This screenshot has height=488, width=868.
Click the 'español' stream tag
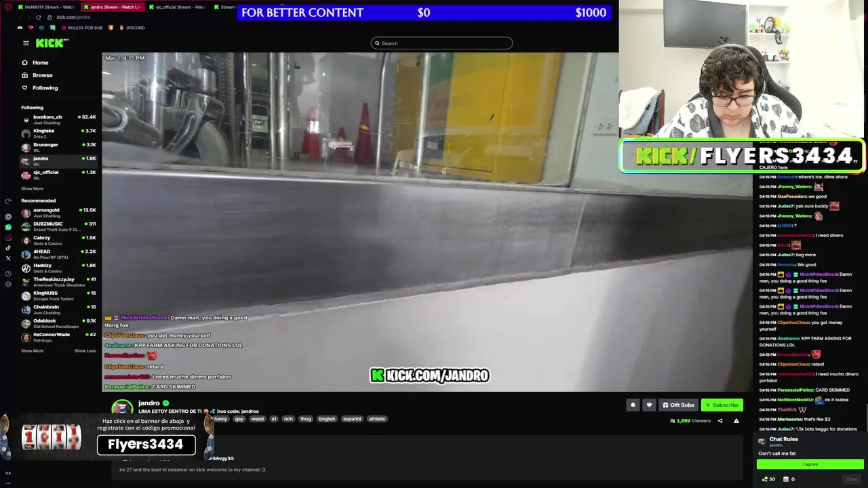click(x=352, y=419)
